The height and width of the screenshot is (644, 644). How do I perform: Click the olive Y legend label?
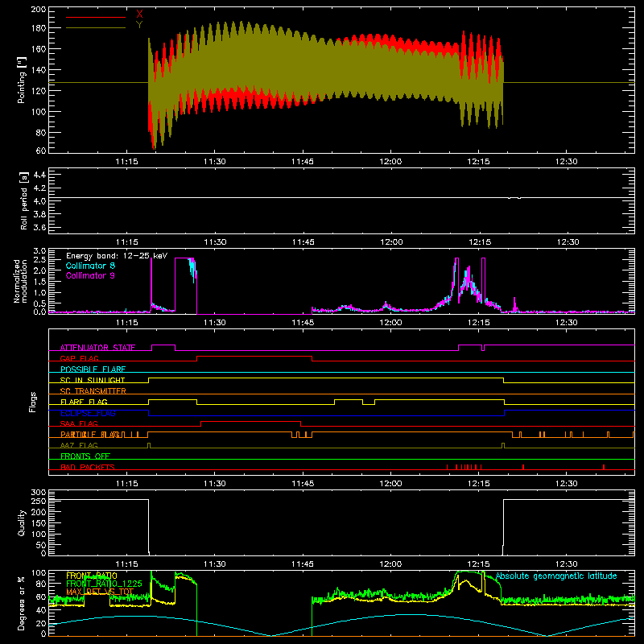point(139,25)
